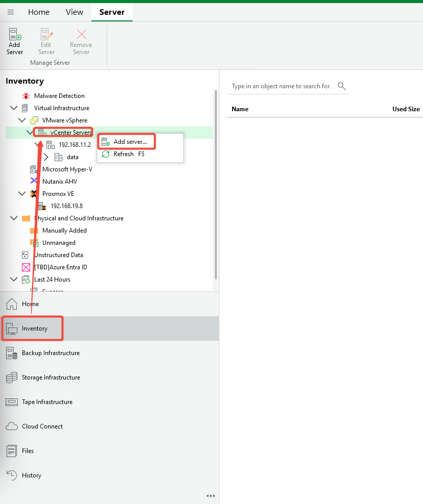Select the Malware Detection bug icon
This screenshot has width=423, height=504.
26,96
